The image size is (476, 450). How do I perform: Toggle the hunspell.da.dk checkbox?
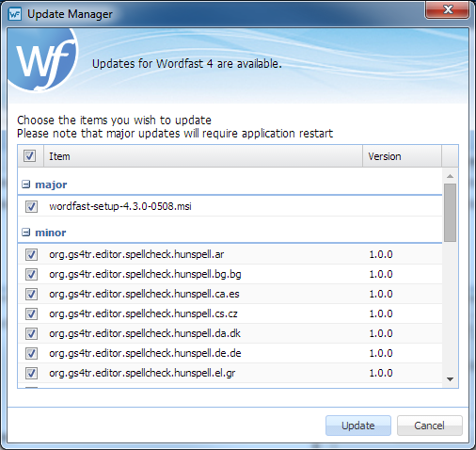tap(31, 333)
